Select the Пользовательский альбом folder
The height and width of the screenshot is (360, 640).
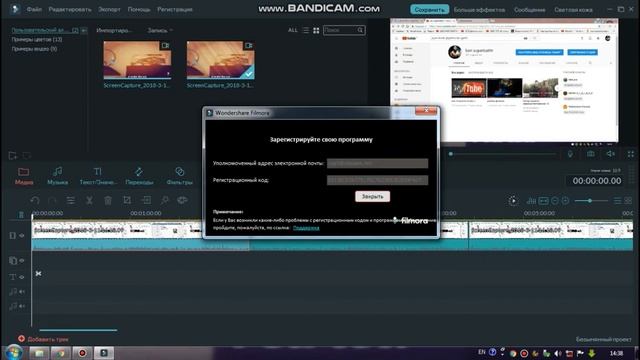click(x=45, y=30)
